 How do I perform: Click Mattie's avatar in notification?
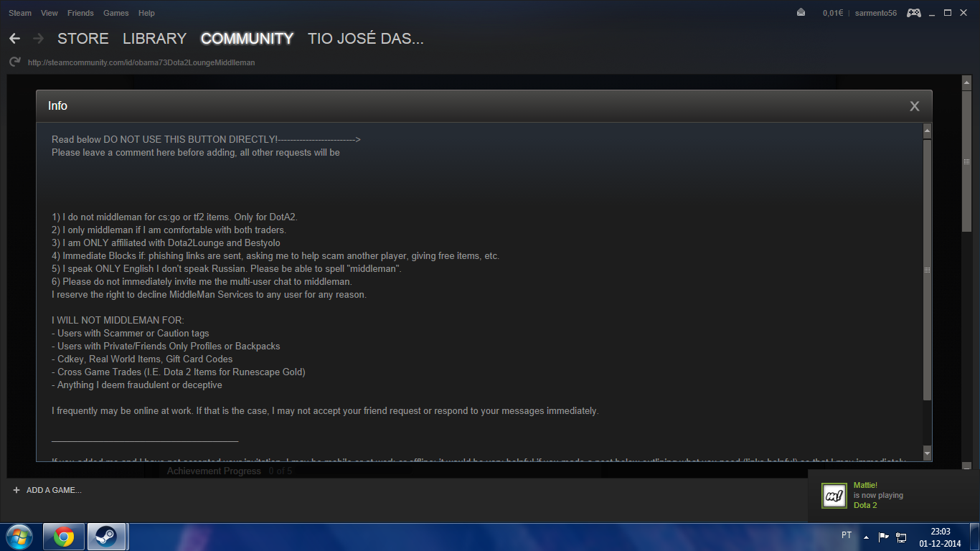click(834, 495)
